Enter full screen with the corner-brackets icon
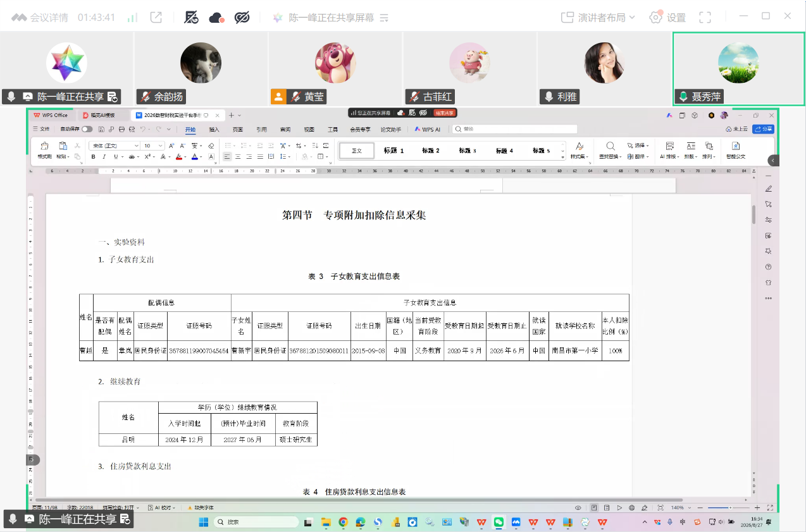 click(705, 18)
